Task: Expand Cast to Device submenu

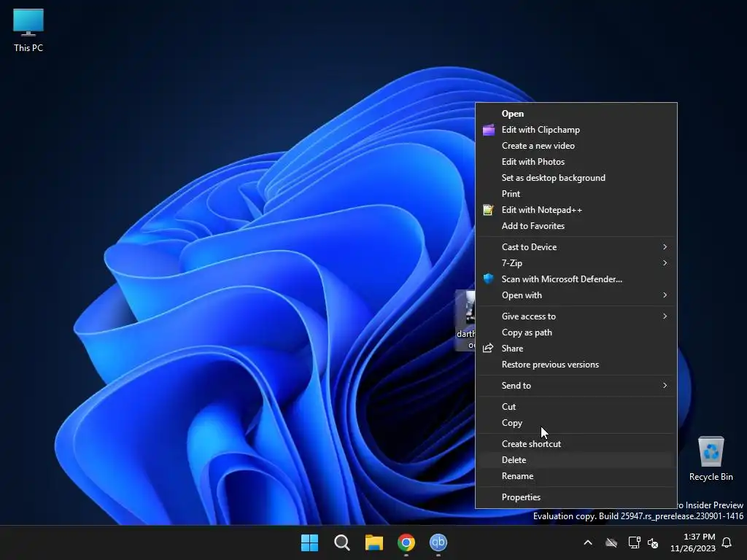Action: tap(576, 246)
